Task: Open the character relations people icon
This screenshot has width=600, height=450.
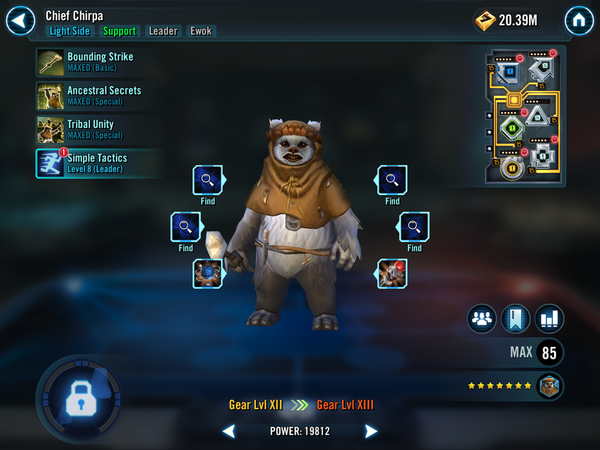Action: click(x=482, y=319)
